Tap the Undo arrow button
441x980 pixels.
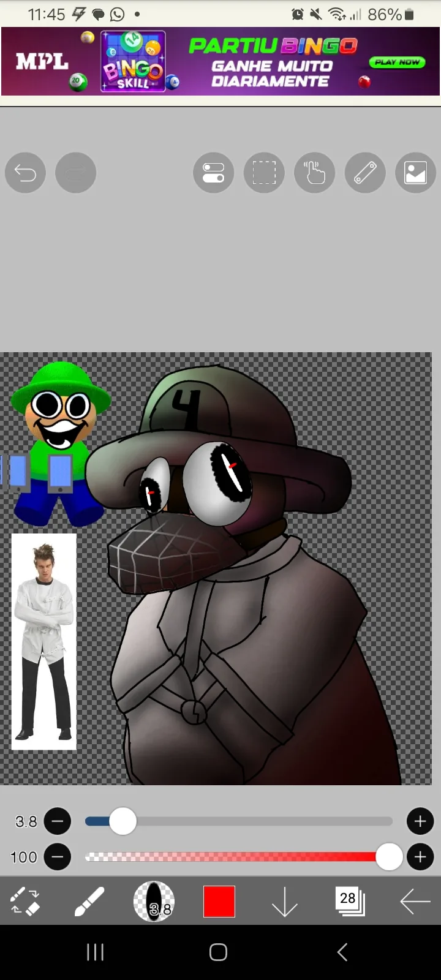tap(25, 173)
